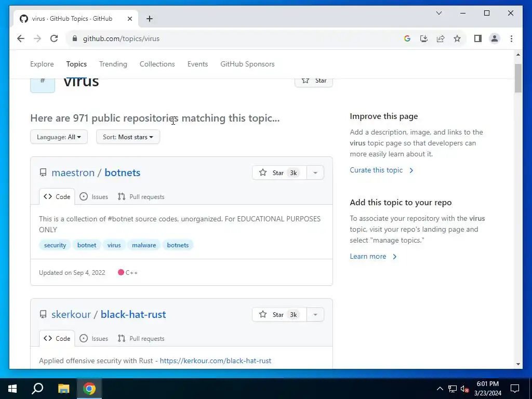The width and height of the screenshot is (532, 399).
Task: Share this page via share icon
Action: [x=441, y=38]
